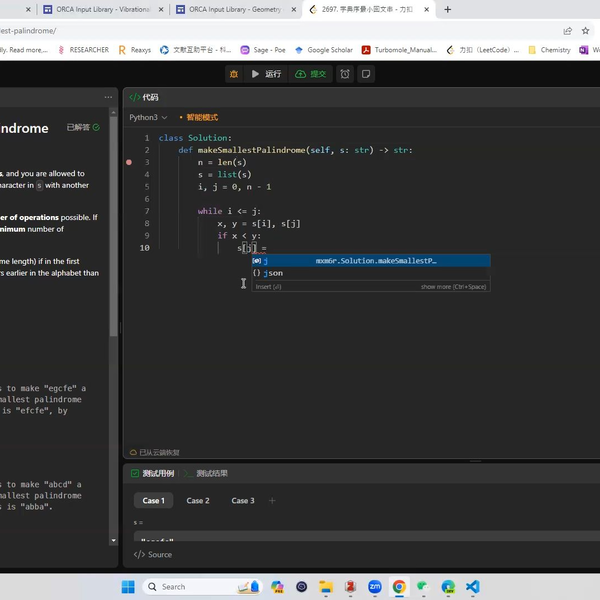Screen dimensions: 600x600
Task: Expand the Source section at bottom
Action: point(153,554)
